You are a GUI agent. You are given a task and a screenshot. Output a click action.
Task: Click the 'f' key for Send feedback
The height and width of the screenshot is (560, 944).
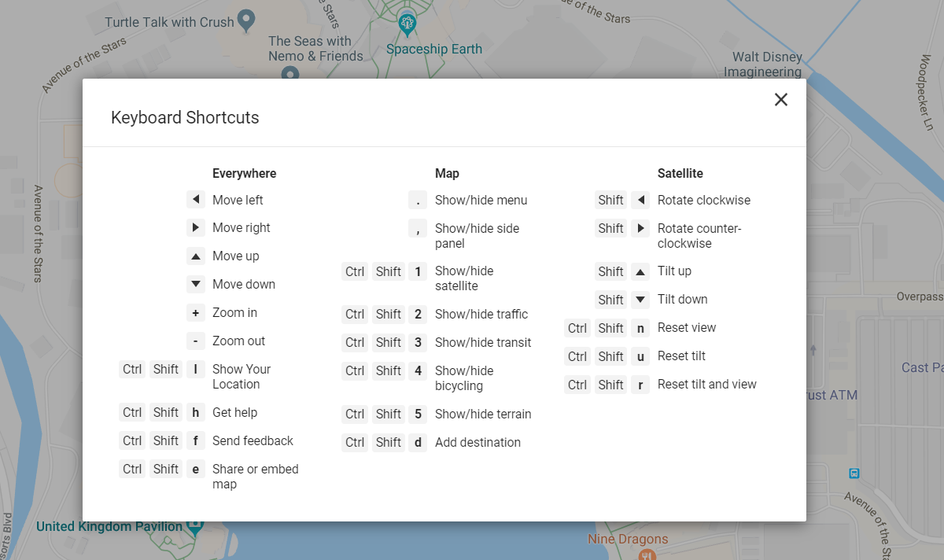click(x=196, y=440)
